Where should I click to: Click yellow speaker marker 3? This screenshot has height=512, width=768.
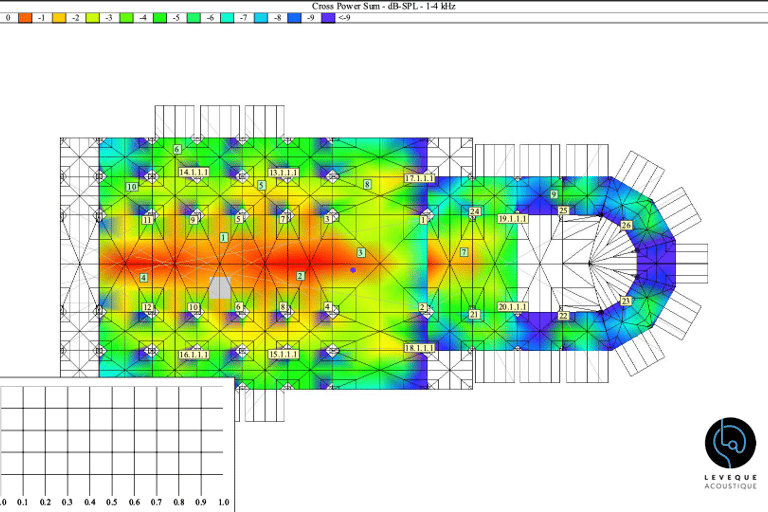click(x=327, y=219)
